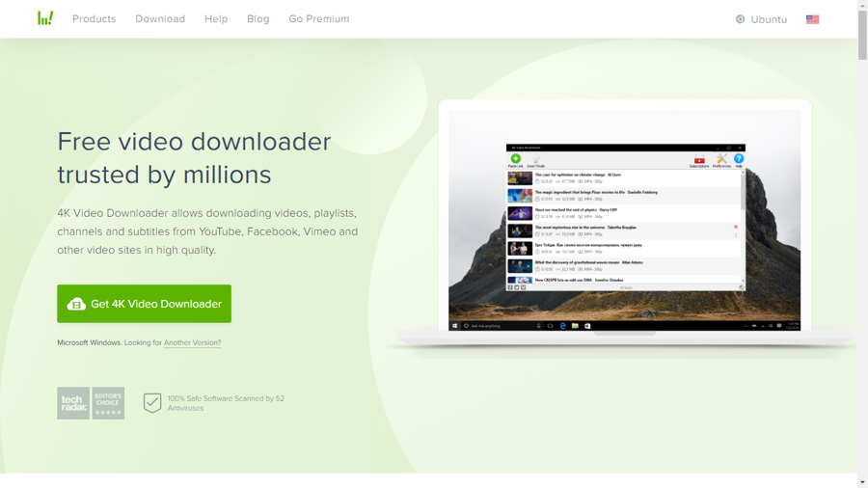Open the Go Premium page
Image resolution: width=868 pixels, height=488 pixels.
319,19
